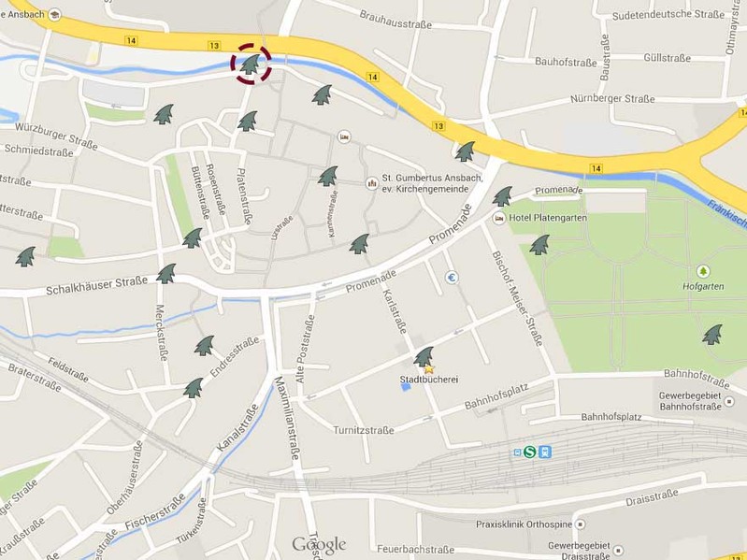This screenshot has height=560, width=747.
Task: Click the Gewerbegebiet Bahnhofstraße marker icon
Action: pyautogui.click(x=729, y=401)
